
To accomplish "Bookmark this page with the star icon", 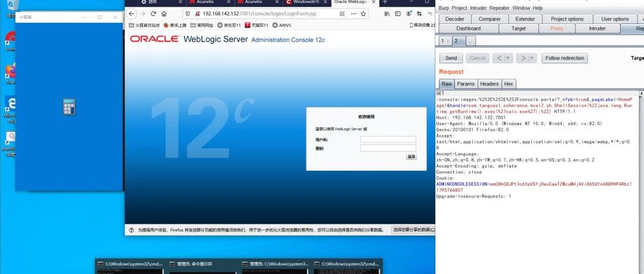I will 363,14.
